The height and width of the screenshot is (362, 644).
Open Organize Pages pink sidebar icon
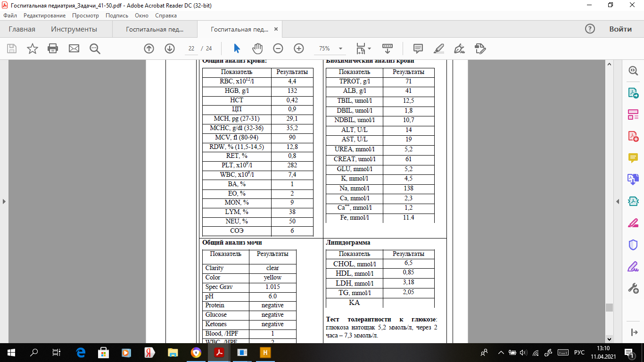633,115
